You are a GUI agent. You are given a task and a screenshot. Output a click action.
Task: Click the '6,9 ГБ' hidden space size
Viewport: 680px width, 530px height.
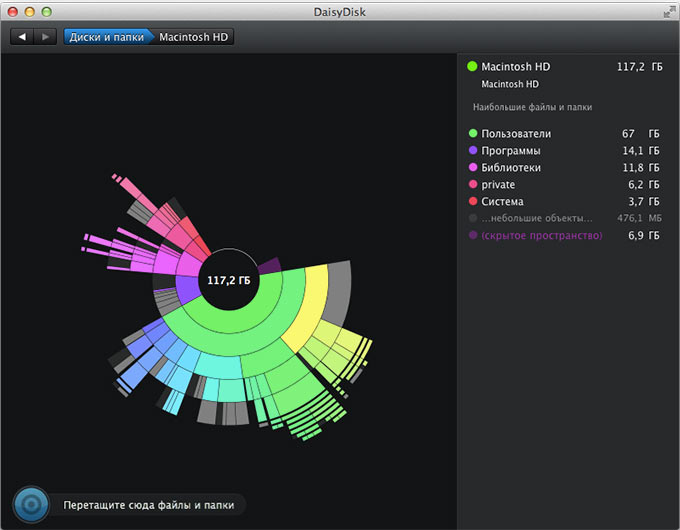(644, 236)
